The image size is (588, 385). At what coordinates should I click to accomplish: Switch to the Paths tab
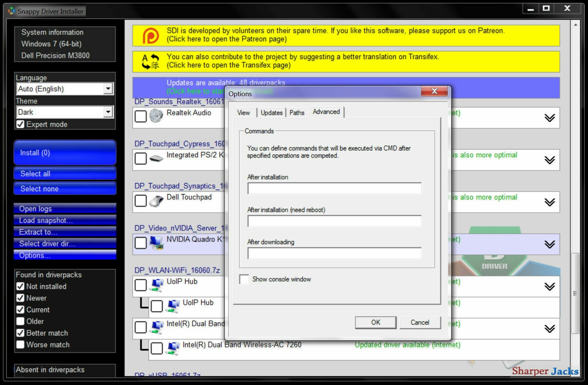(297, 113)
